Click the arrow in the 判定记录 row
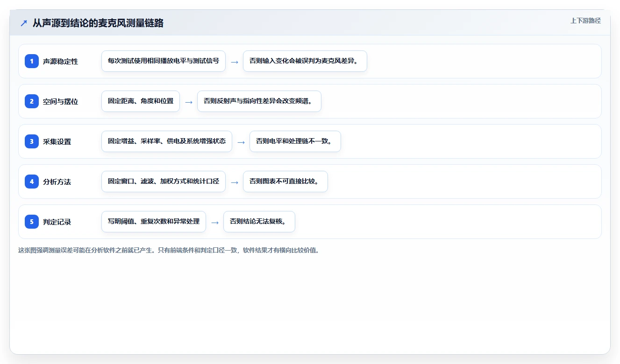 pos(215,222)
